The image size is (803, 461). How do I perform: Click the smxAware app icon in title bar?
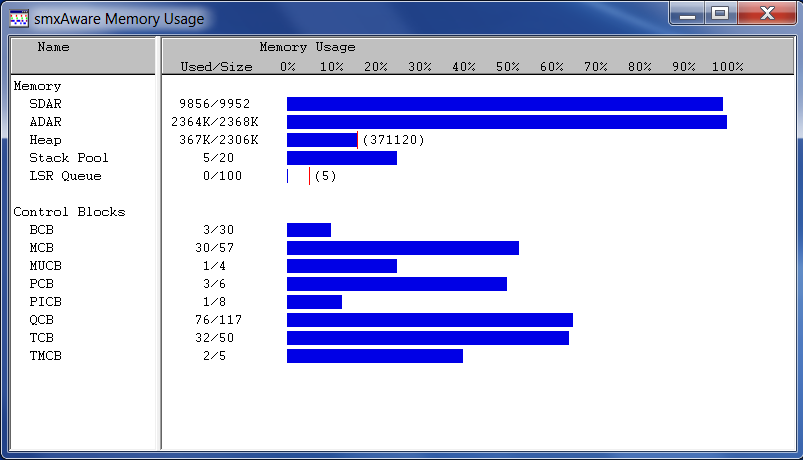pos(19,18)
